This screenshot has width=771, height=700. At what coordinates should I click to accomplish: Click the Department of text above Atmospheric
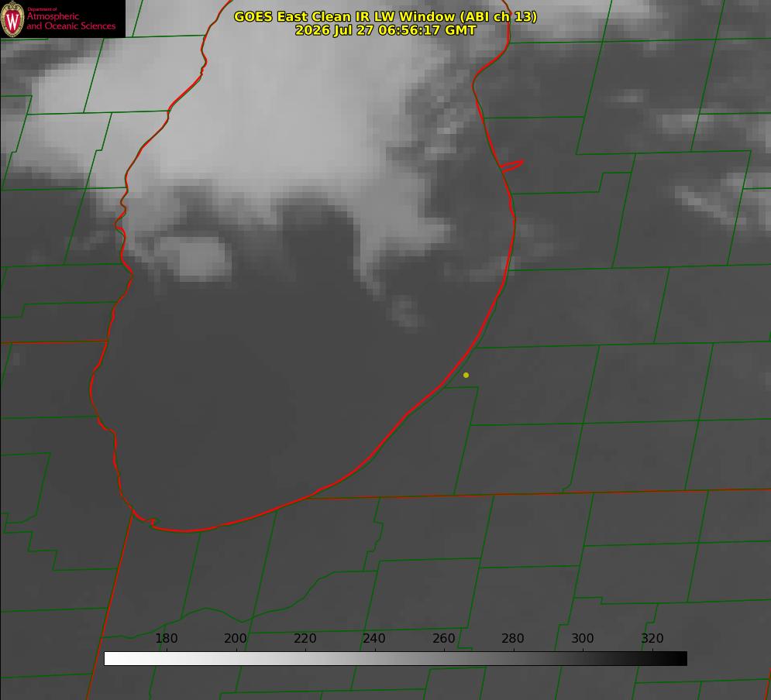point(42,9)
